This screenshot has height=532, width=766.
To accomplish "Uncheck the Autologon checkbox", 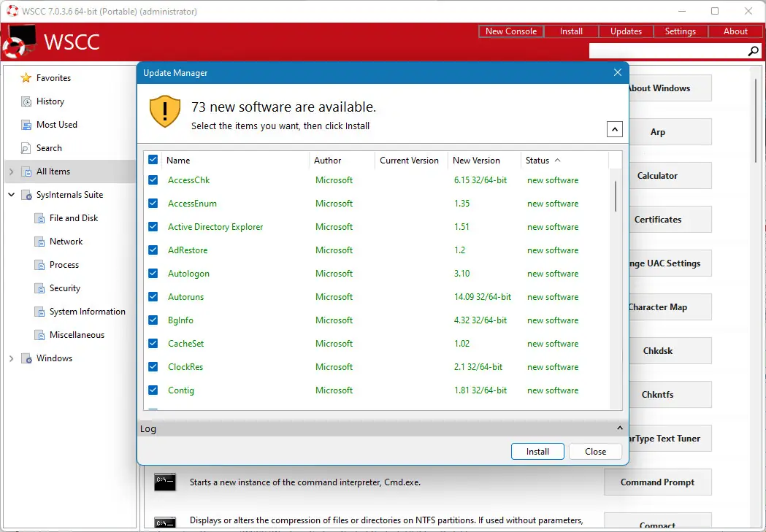I will pos(153,274).
